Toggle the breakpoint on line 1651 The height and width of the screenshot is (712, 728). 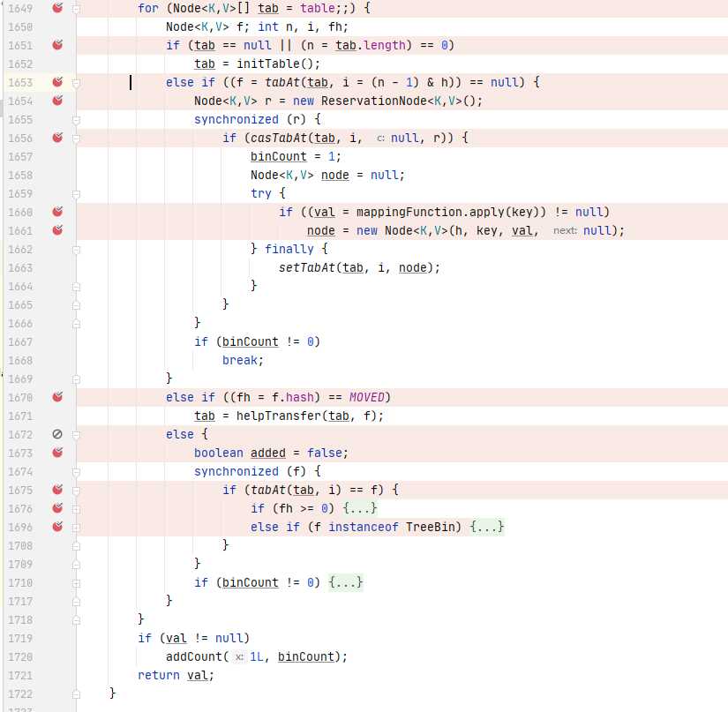click(57, 45)
